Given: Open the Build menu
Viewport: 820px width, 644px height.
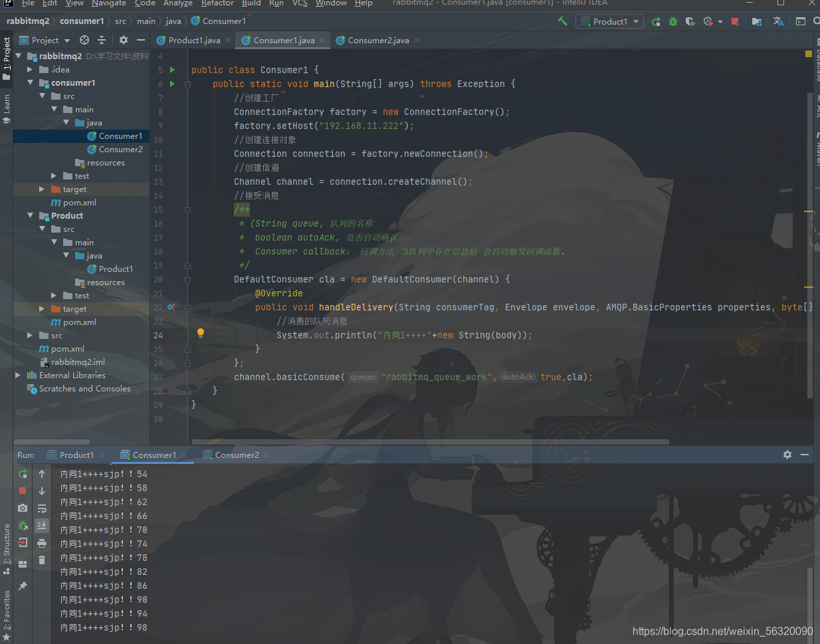Looking at the screenshot, I should (251, 3).
